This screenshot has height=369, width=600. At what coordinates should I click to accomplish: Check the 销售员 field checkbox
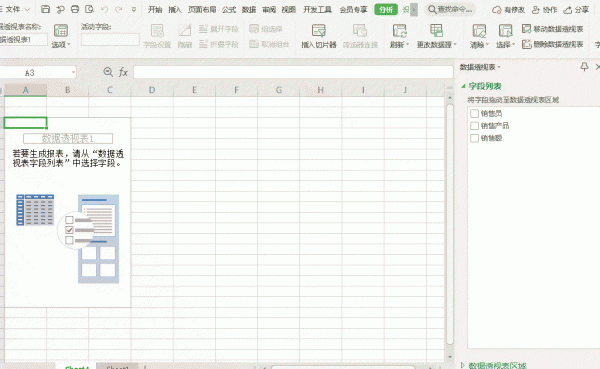474,113
